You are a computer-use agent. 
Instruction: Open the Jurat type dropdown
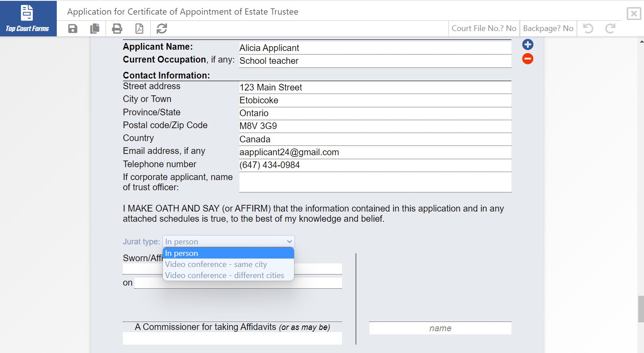[228, 242]
